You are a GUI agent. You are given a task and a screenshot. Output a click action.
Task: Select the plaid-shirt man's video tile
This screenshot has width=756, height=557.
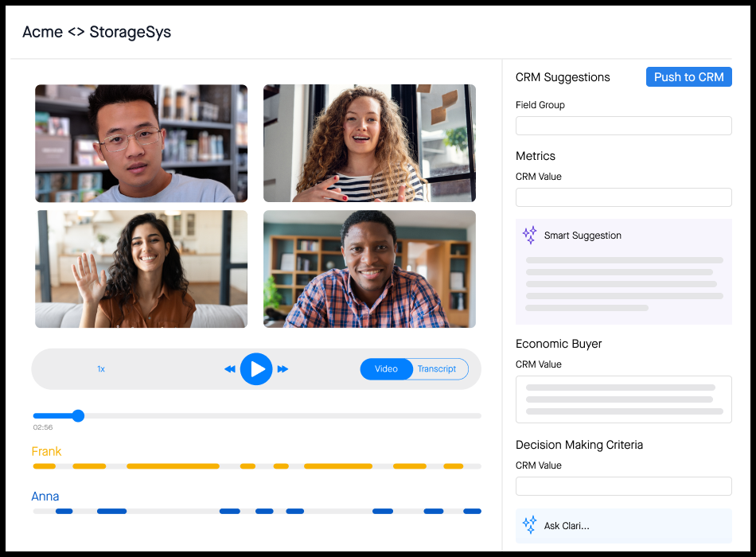click(369, 269)
